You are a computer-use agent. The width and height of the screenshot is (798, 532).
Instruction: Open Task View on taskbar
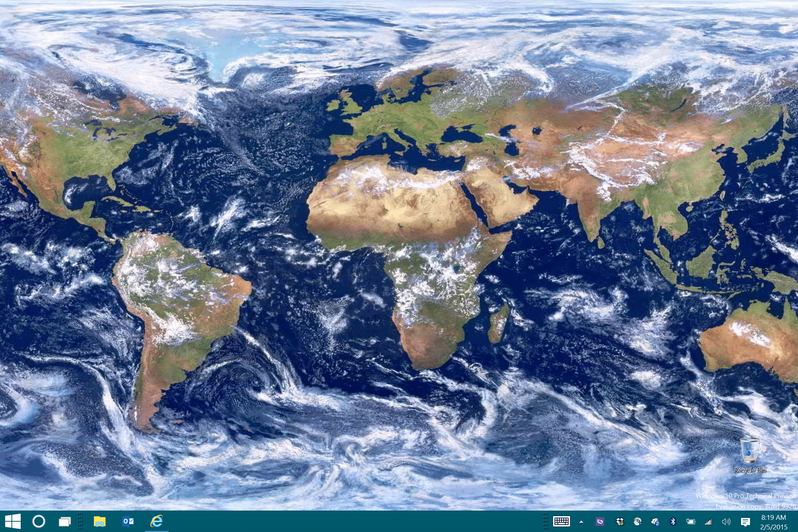(65, 522)
